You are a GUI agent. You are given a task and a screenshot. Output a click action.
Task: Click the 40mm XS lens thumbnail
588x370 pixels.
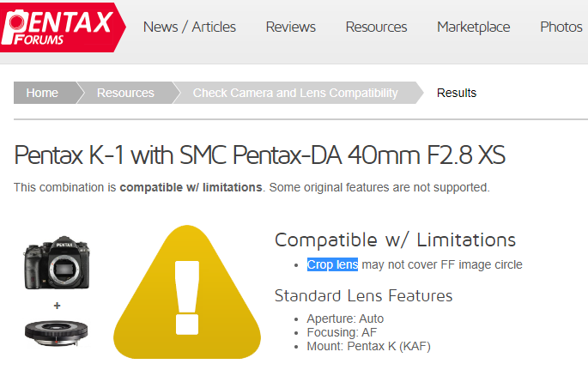57,331
